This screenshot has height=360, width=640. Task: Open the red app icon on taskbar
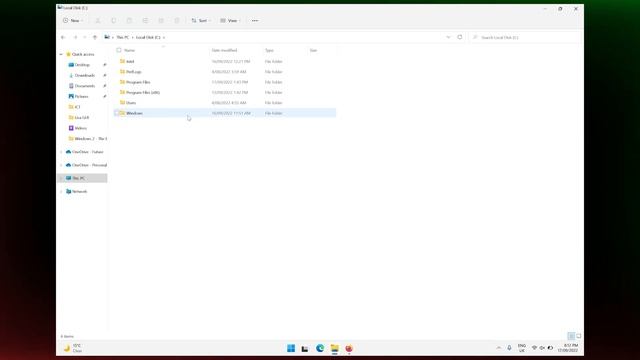click(x=349, y=348)
